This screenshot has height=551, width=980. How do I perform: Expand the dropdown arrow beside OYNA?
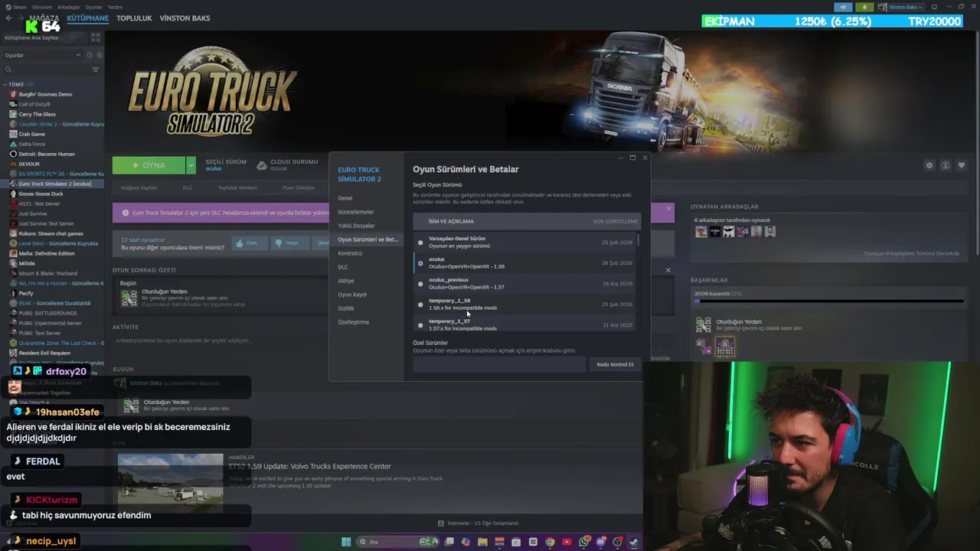[191, 165]
